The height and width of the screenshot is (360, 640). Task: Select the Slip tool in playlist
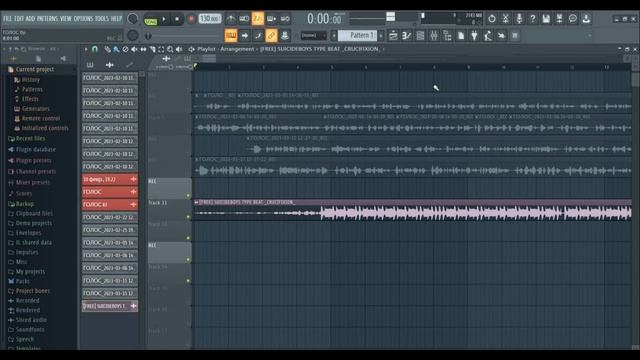tap(143, 49)
